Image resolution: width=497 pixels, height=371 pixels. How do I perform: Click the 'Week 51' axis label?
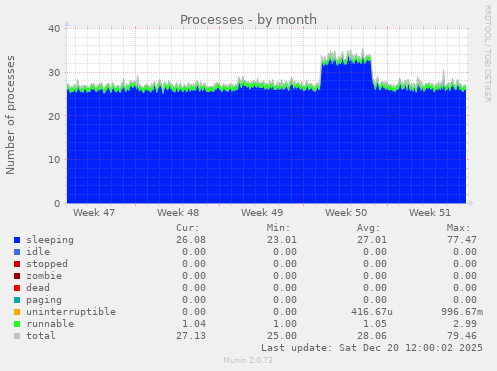[x=430, y=213]
